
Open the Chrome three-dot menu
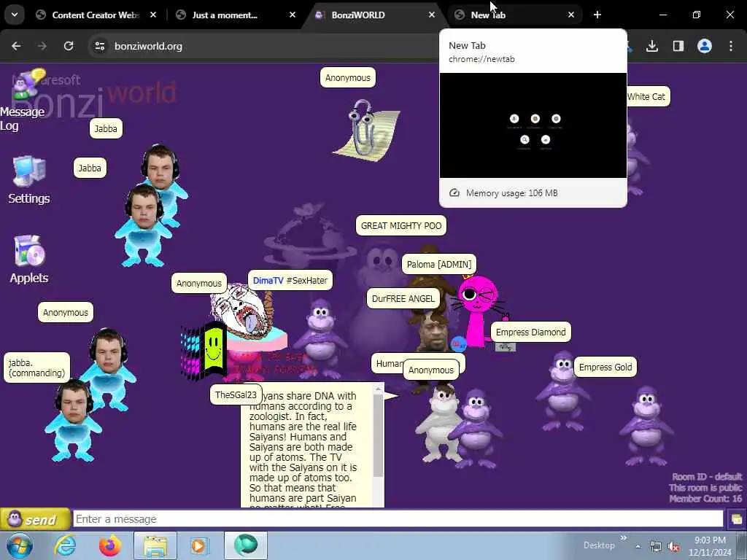(x=730, y=46)
